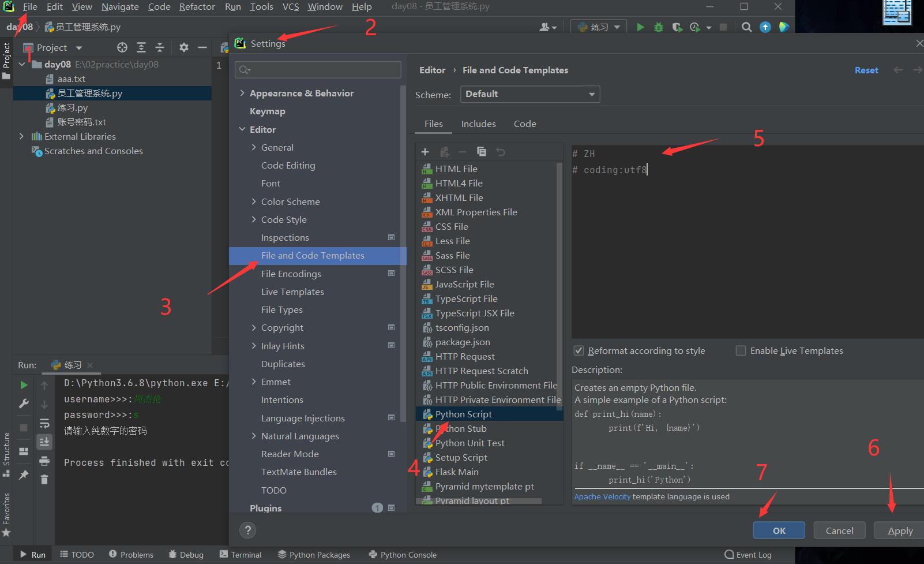Click Remove Template minus icon
The width and height of the screenshot is (924, 564).
point(463,152)
